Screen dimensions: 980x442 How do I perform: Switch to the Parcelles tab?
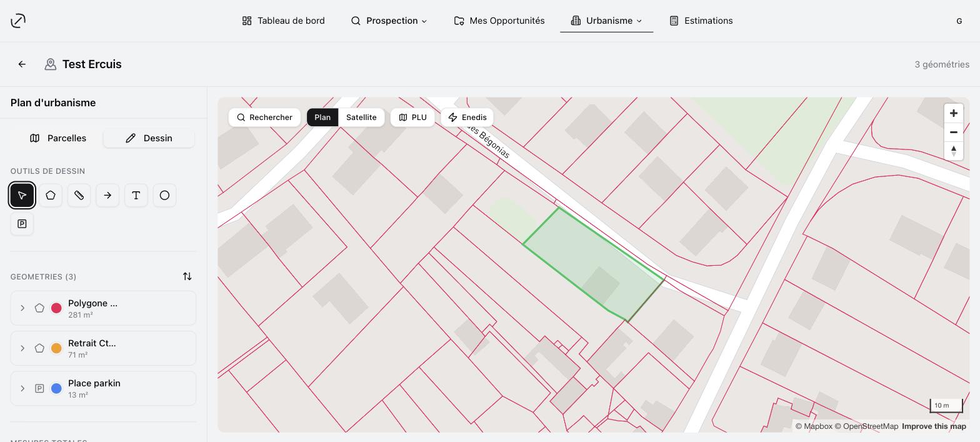coord(58,138)
